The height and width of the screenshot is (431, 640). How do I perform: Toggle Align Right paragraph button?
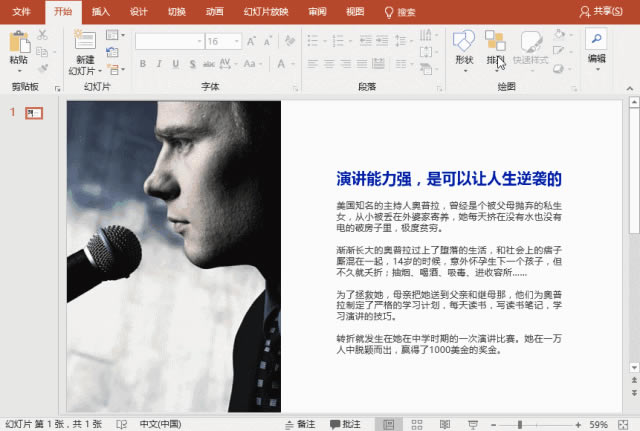click(346, 64)
